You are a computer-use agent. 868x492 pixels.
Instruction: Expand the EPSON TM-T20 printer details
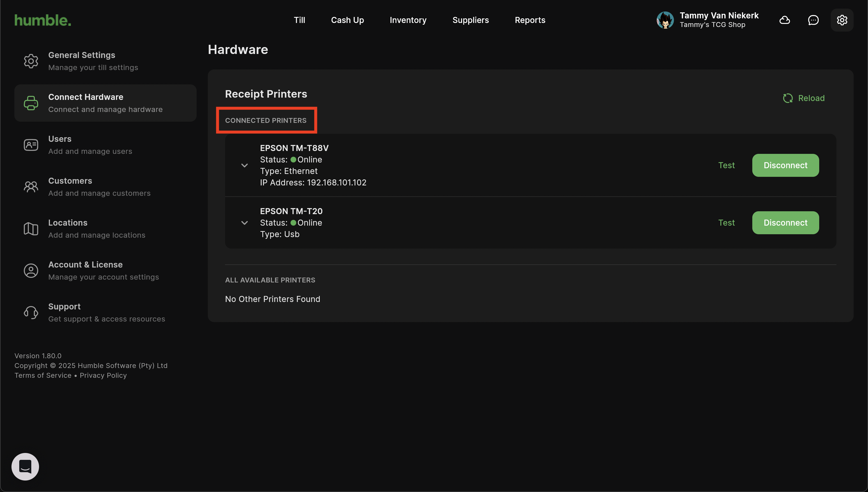pos(245,223)
